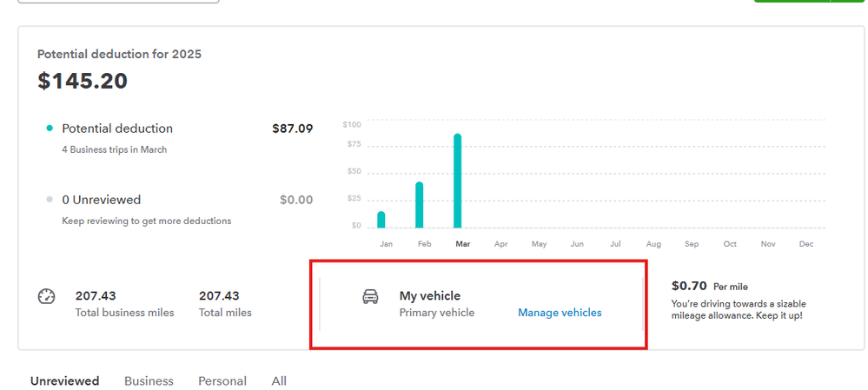Click the speedometer icon beside total business miles
868x390 pixels.
click(46, 296)
